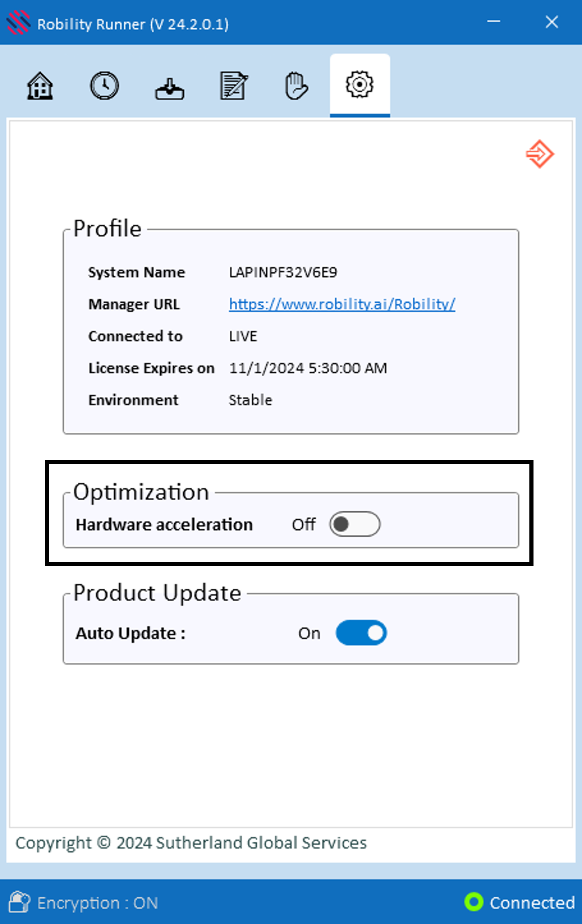This screenshot has height=924, width=582.
Task: Minimize the Robility Runner window
Action: pos(494,21)
